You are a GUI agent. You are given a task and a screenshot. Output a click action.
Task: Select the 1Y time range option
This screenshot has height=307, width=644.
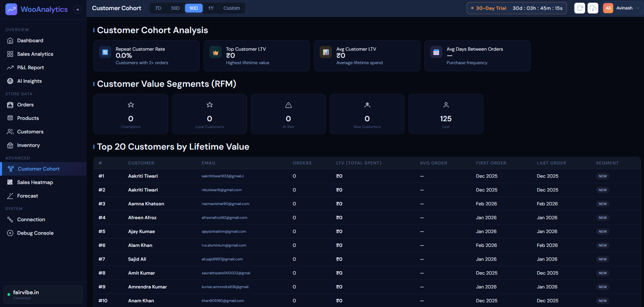[211, 8]
